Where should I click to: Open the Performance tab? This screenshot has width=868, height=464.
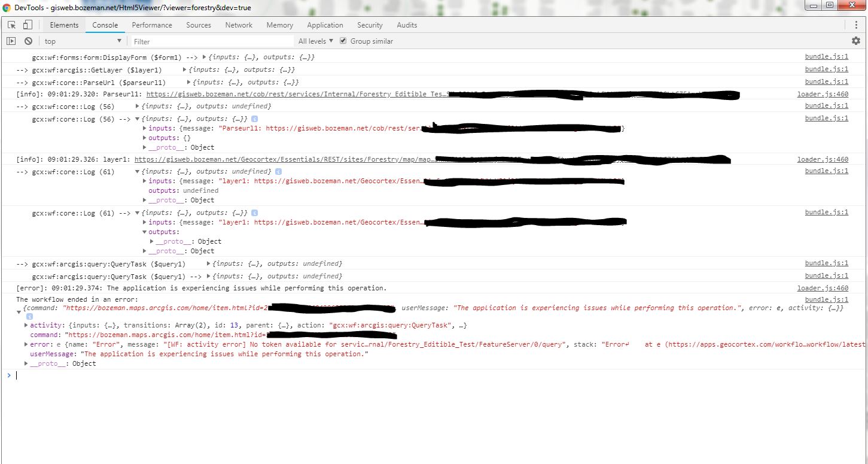point(152,25)
